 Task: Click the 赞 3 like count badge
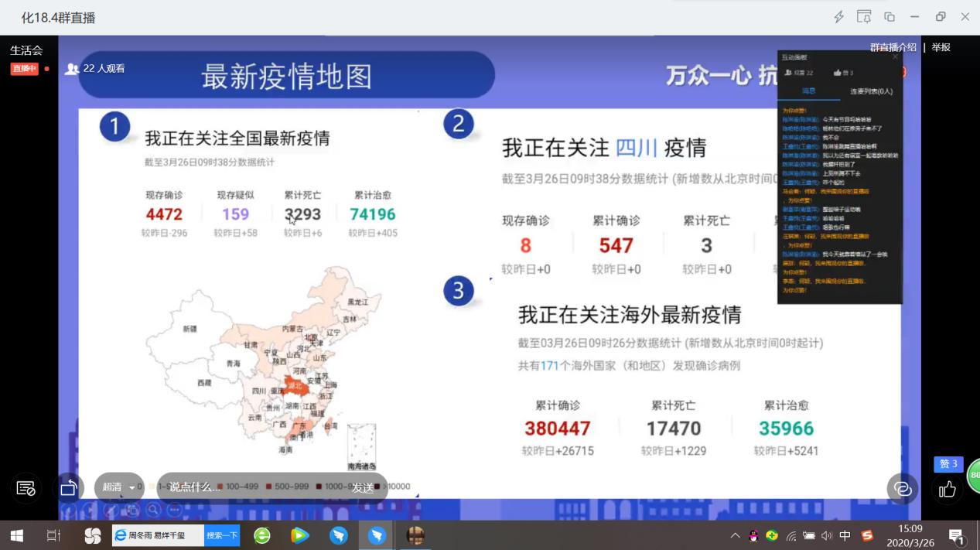948,464
